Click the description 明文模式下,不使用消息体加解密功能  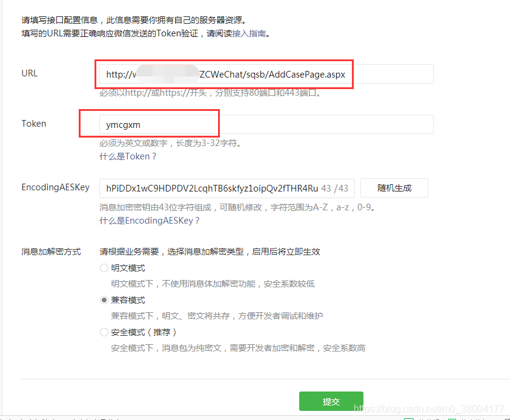tap(213, 284)
